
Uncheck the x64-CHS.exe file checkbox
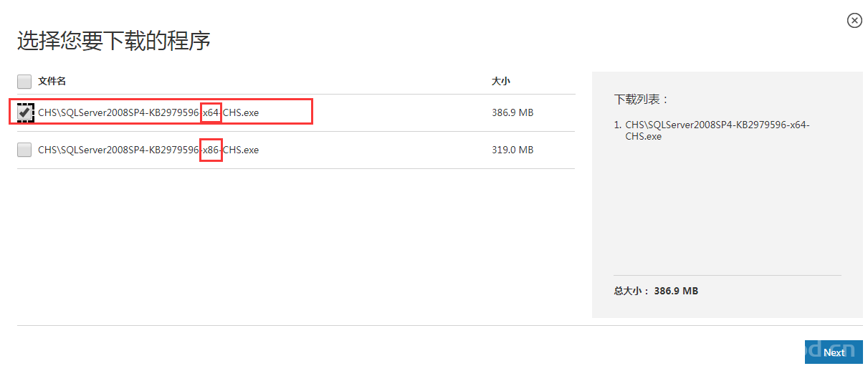point(24,112)
